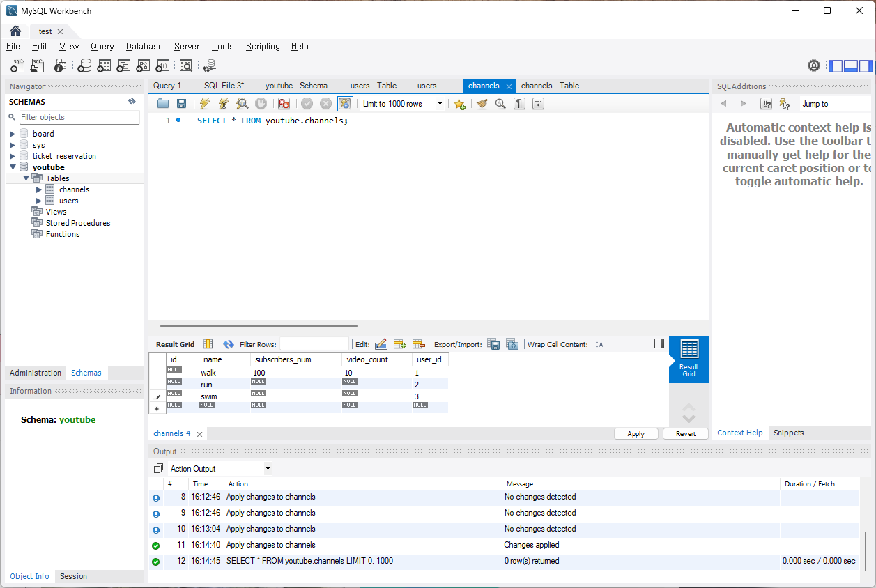Open the Jump to topic dropdown
Screen dimensions: 876x588
point(834,104)
